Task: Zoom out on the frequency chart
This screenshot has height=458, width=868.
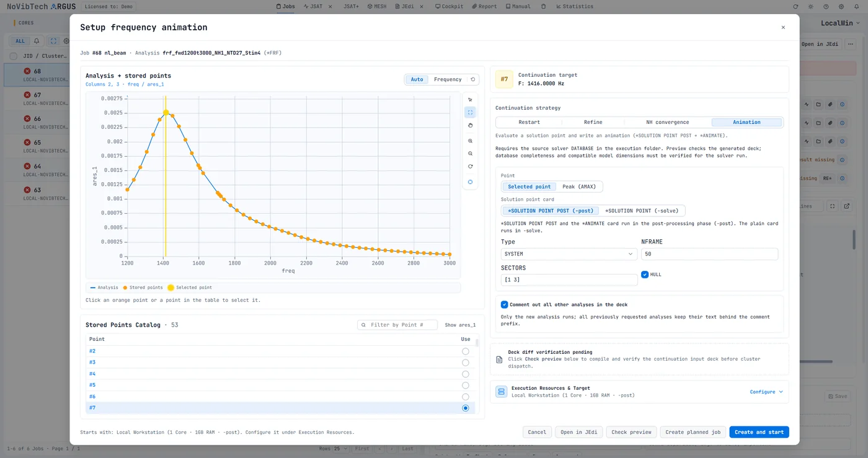Action: tap(470, 154)
